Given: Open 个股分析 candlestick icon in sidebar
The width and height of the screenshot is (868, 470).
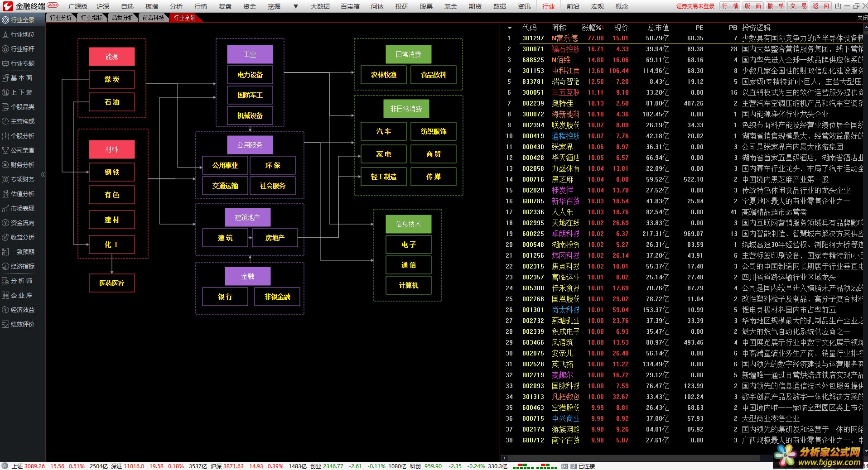Looking at the screenshot, I should click(5, 136).
